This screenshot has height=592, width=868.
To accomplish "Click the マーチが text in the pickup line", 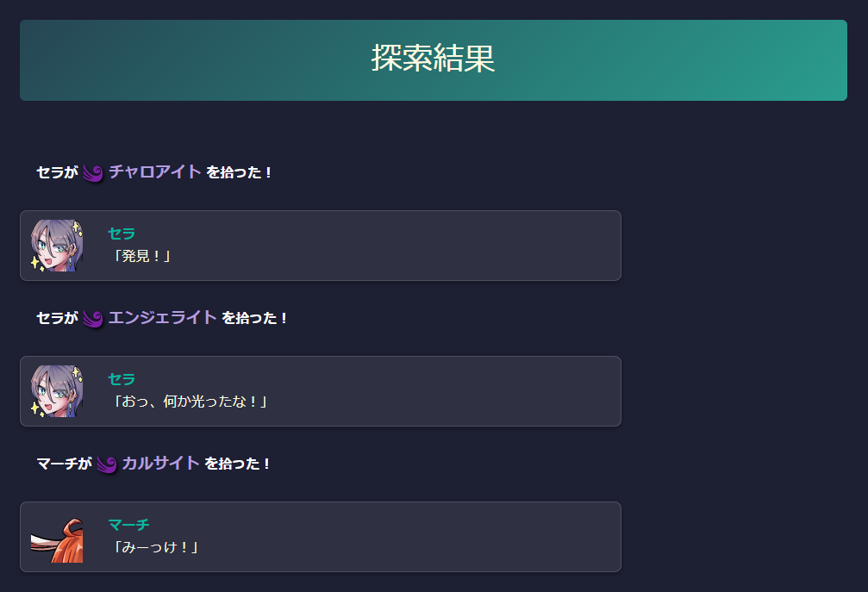I will pyautogui.click(x=64, y=464).
